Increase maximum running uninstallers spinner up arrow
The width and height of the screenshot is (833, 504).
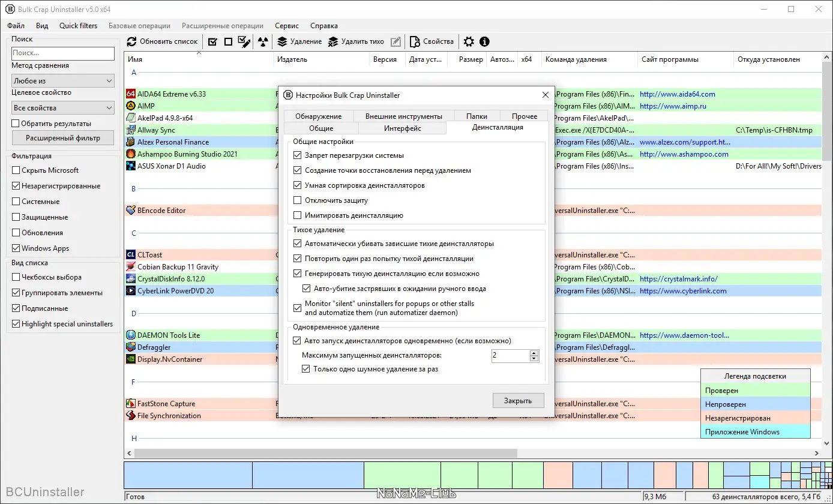click(534, 353)
